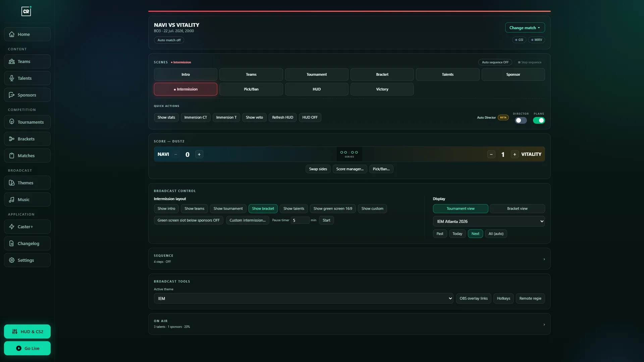
Task: Switch to the Sponsor scene
Action: 513,74
